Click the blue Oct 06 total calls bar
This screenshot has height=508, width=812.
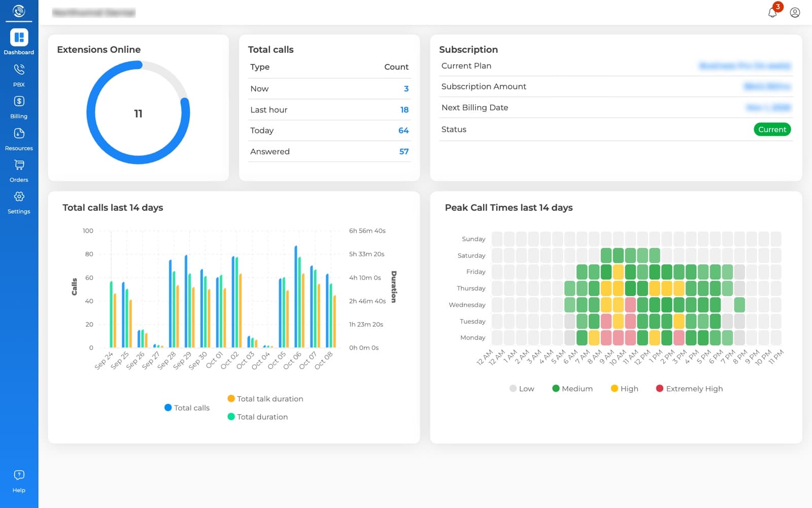click(296, 297)
